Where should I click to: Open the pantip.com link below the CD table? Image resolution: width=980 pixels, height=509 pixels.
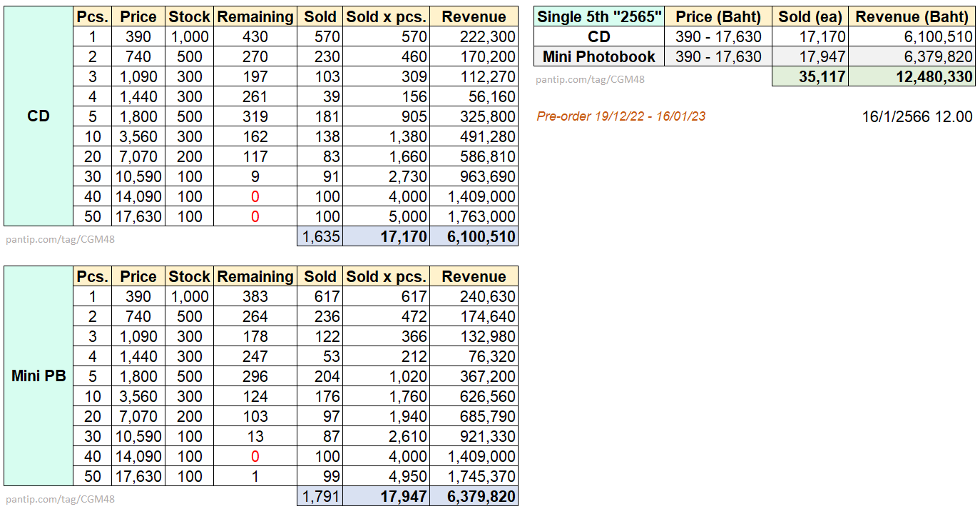click(60, 240)
